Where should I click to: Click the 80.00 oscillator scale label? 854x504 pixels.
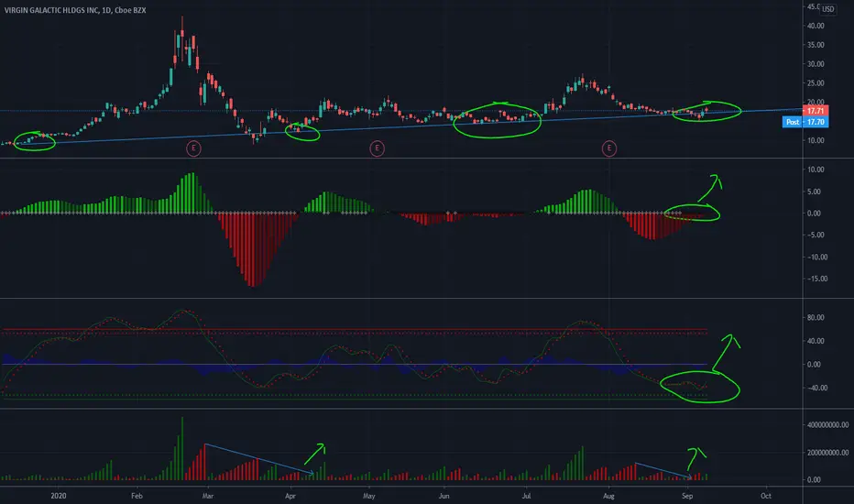point(816,317)
